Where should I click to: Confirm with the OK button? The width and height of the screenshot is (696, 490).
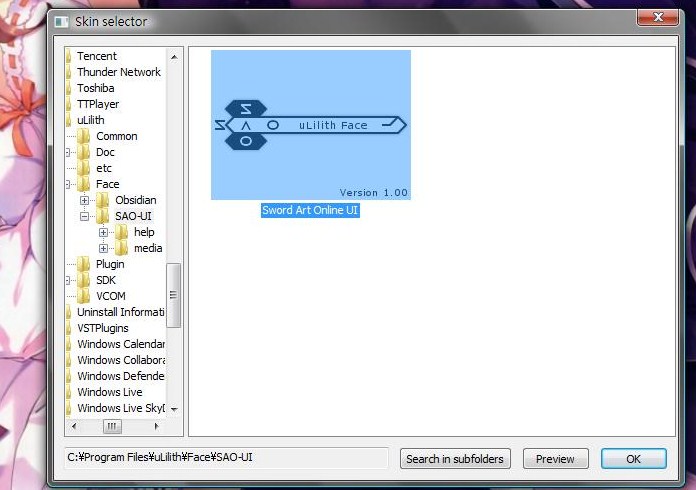(633, 458)
